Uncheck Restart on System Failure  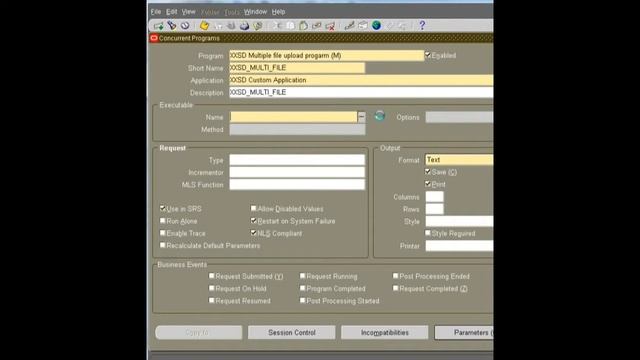[x=253, y=220]
